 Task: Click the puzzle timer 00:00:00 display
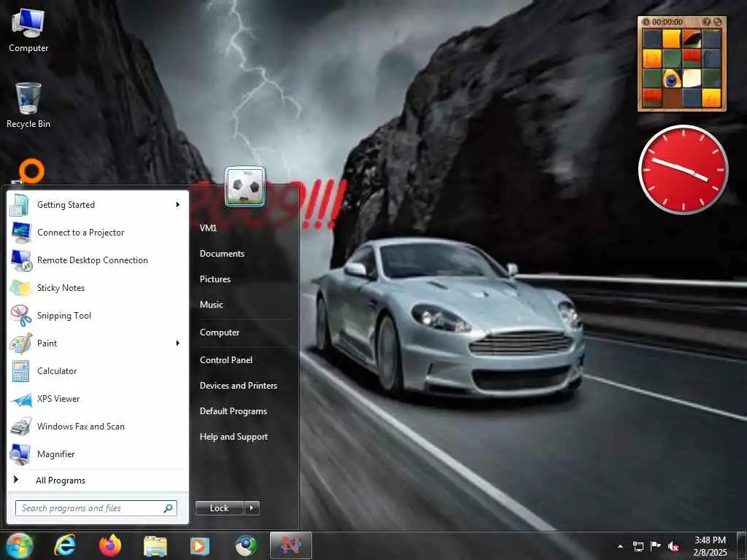coord(667,22)
